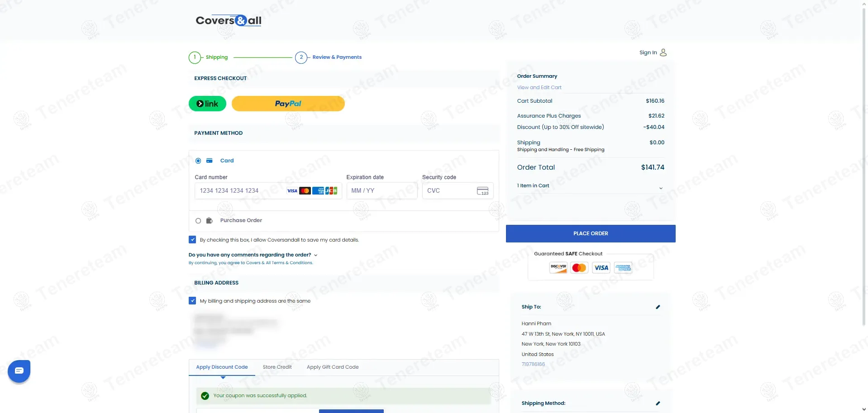Image resolution: width=868 pixels, height=413 pixels.
Task: Click the Security code CVC field
Action: (458, 191)
